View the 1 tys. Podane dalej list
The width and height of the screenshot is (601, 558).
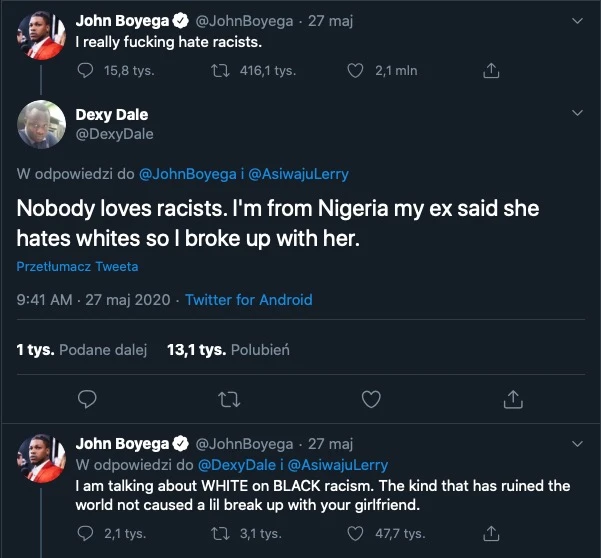(82, 350)
